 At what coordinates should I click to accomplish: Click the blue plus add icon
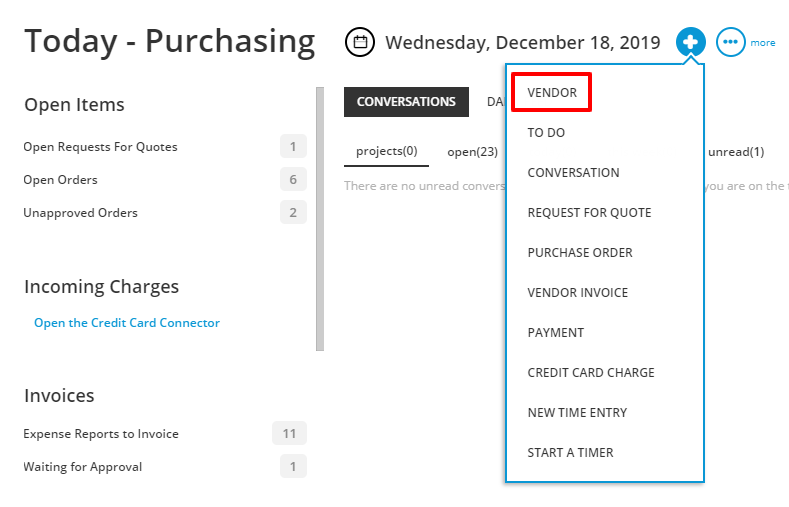[691, 42]
